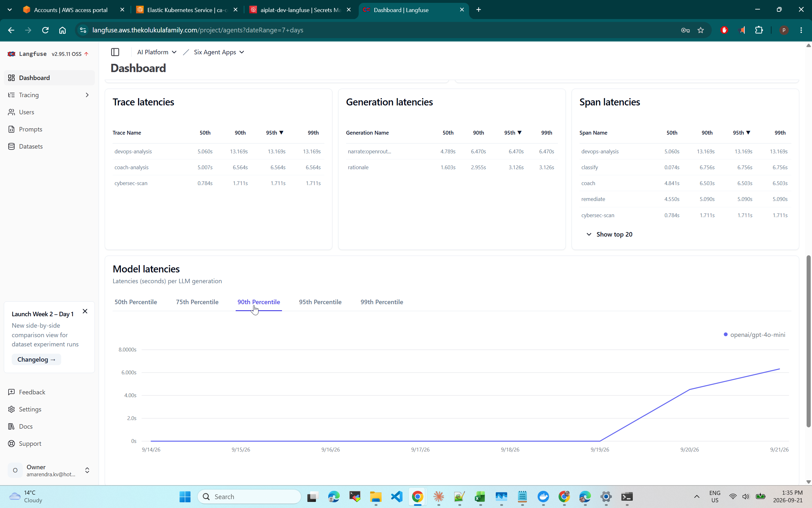Expand Show top 20 spans
The width and height of the screenshot is (812, 508).
tap(609, 234)
